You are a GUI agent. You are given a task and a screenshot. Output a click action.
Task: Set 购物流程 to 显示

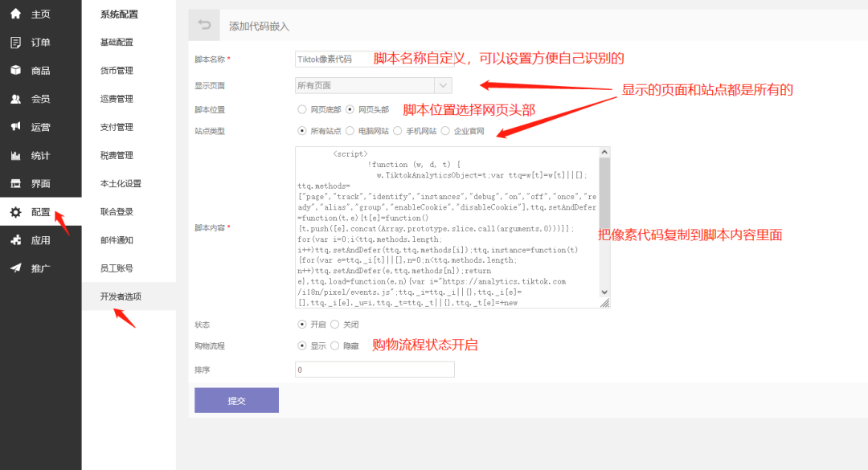[x=301, y=345]
